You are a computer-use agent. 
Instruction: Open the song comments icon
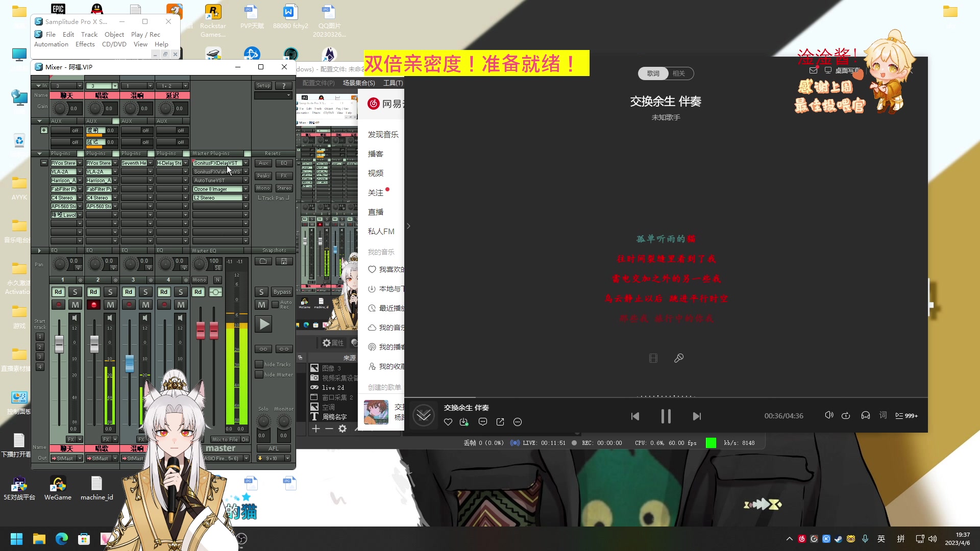coord(483,422)
